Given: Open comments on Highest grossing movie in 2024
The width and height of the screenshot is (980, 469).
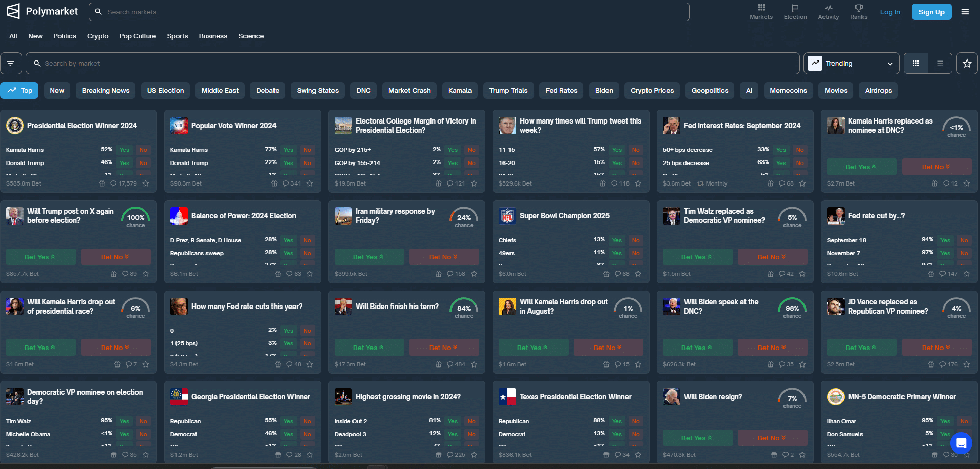Looking at the screenshot, I should point(456,455).
